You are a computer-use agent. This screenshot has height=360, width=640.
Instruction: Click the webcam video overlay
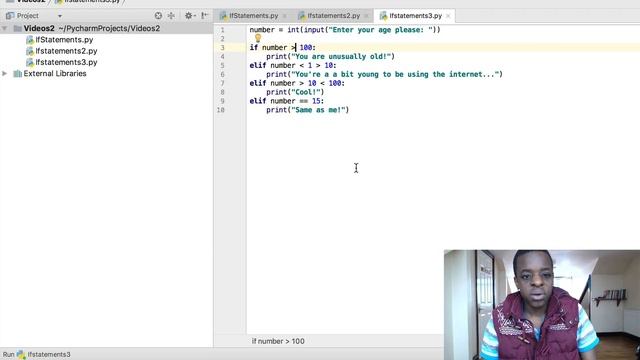tap(542, 304)
